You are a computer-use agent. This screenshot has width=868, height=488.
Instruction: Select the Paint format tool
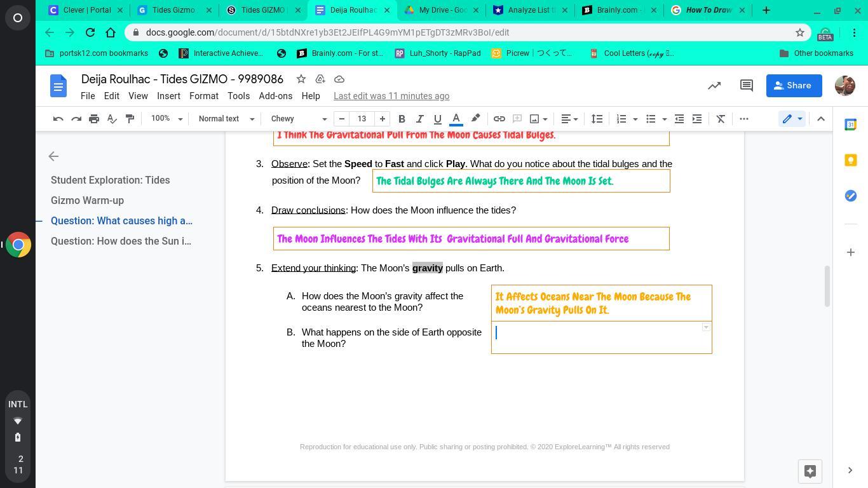(x=130, y=119)
